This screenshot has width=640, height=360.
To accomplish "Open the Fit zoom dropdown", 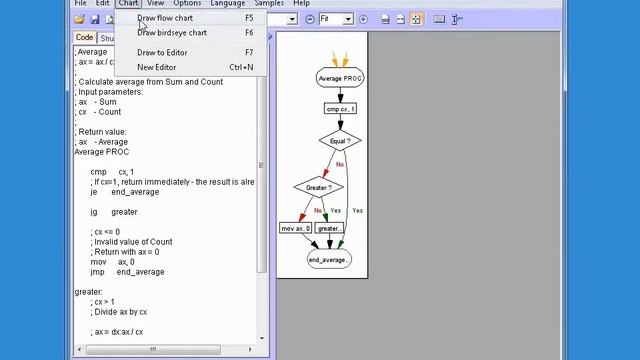I will pos(348,19).
